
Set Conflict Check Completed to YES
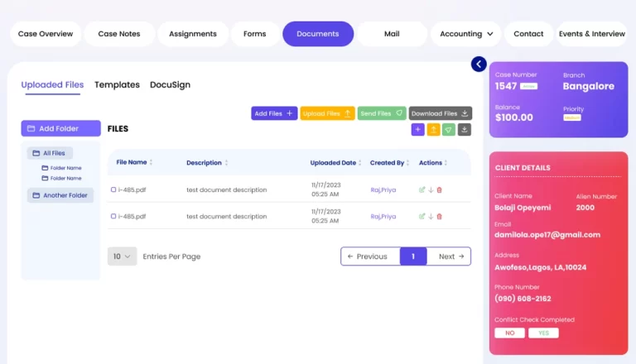click(543, 333)
